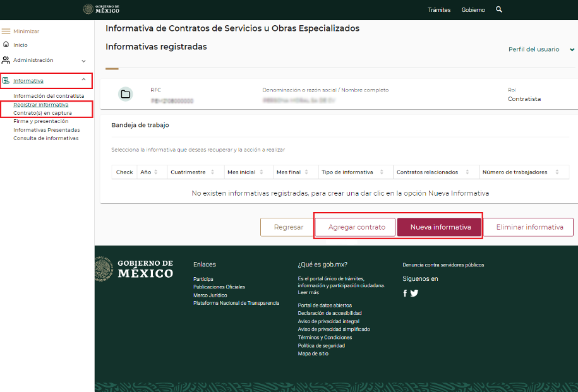Open the Perfil del usuario dropdown
578x392 pixels.
pyautogui.click(x=541, y=49)
